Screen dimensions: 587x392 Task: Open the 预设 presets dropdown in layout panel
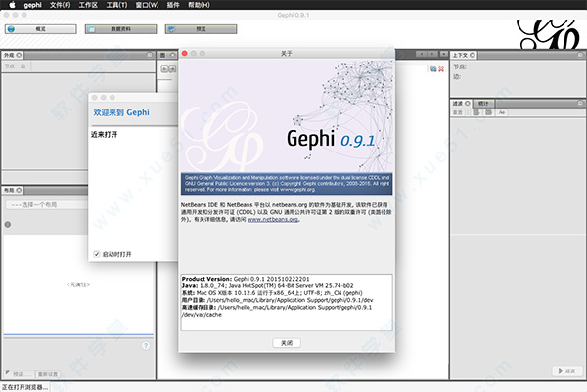pos(19,374)
